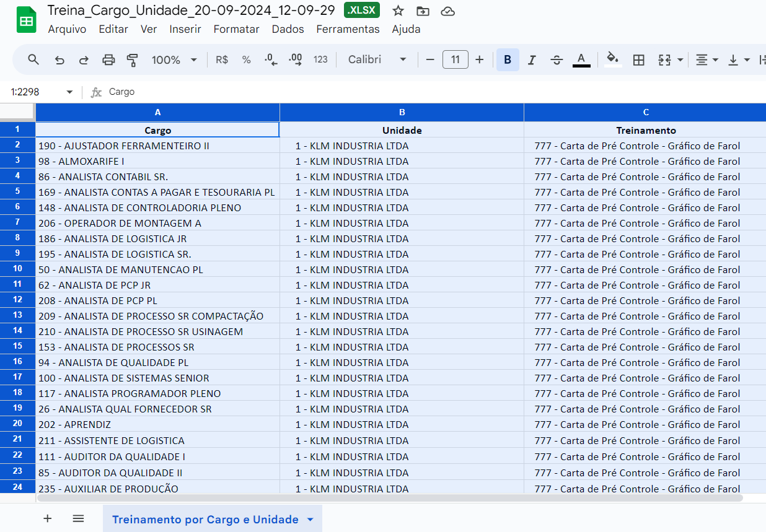
Task: Toggle strikethrough formatting
Action: (x=557, y=59)
